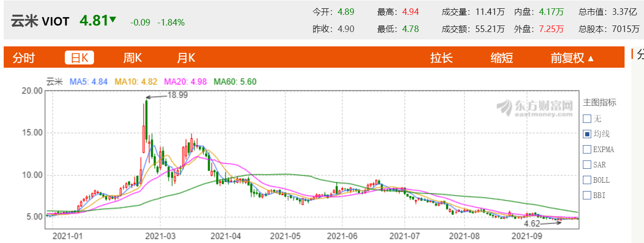Viewport: 644px width, 243px height.
Task: Enable the BOLL indicator checkbox
Action: [x=587, y=180]
